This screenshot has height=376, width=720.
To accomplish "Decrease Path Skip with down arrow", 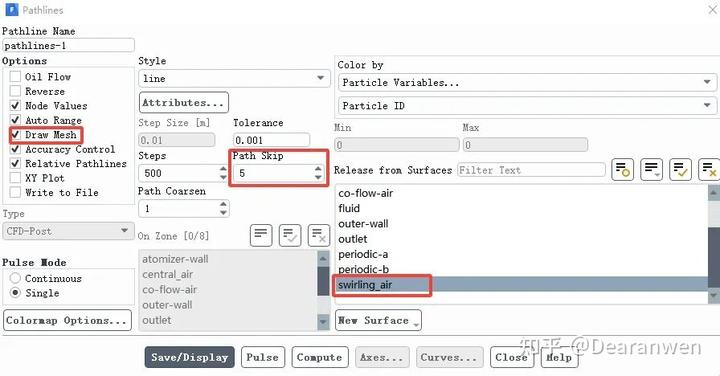I will pyautogui.click(x=318, y=177).
